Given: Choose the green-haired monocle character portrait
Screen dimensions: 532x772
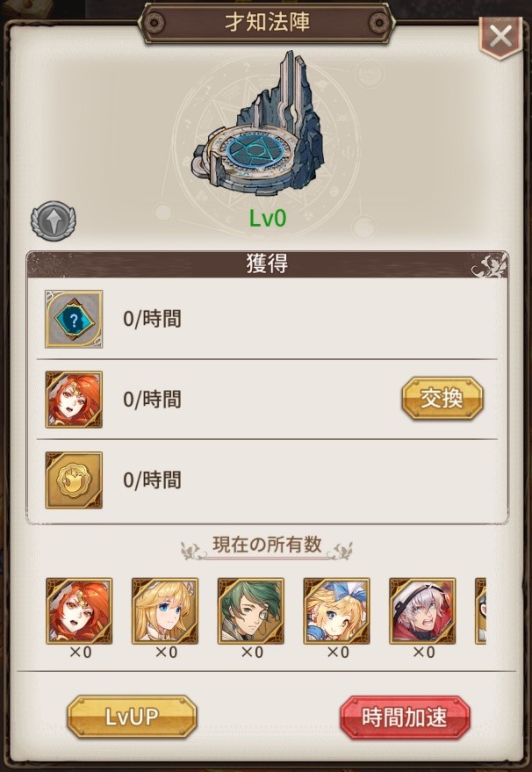Looking at the screenshot, I should [x=251, y=611].
